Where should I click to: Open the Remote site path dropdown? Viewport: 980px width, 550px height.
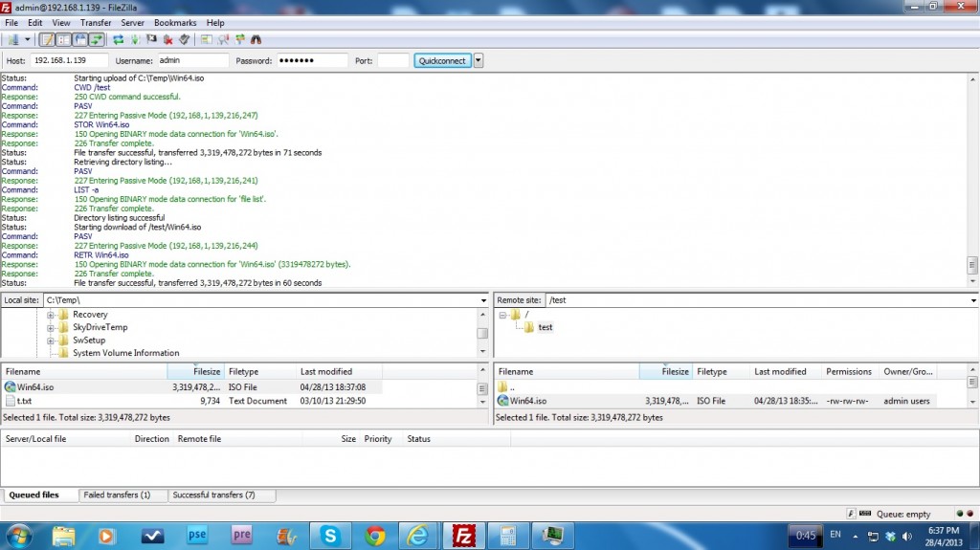click(973, 300)
